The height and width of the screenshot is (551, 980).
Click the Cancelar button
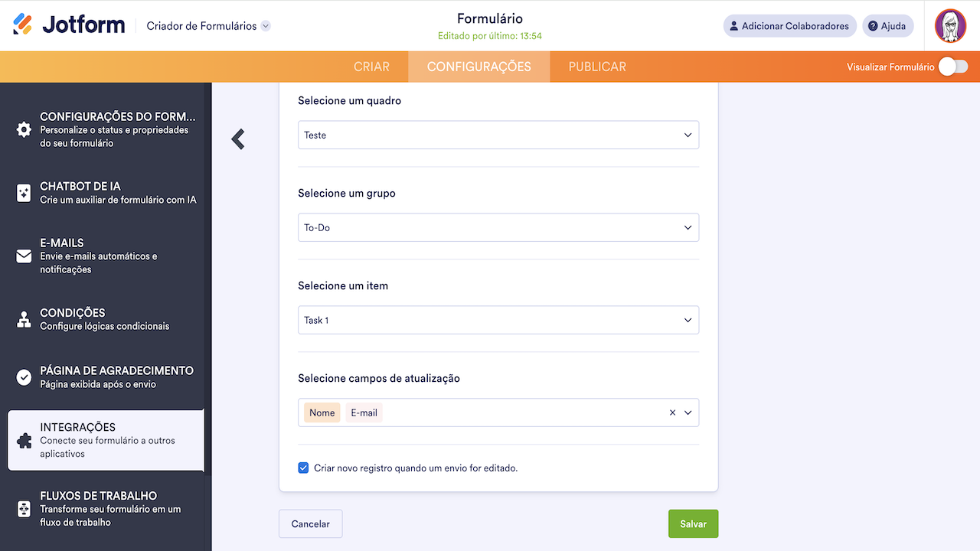click(310, 524)
